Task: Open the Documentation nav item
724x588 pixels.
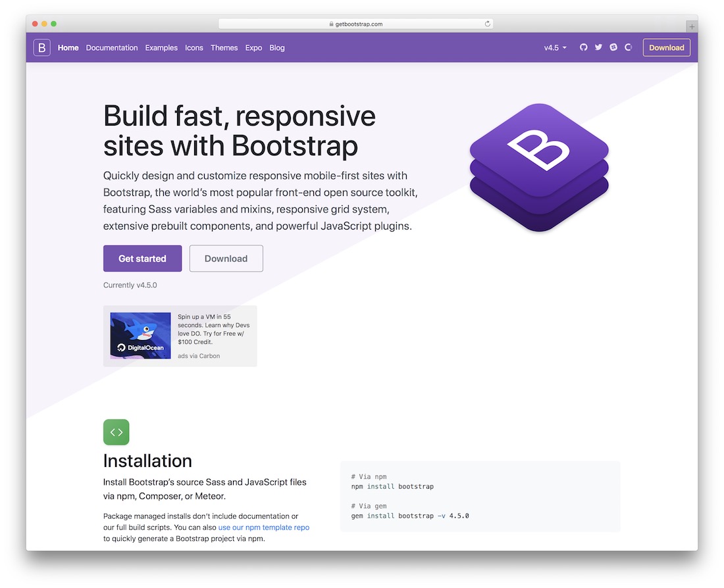Action: 112,47
